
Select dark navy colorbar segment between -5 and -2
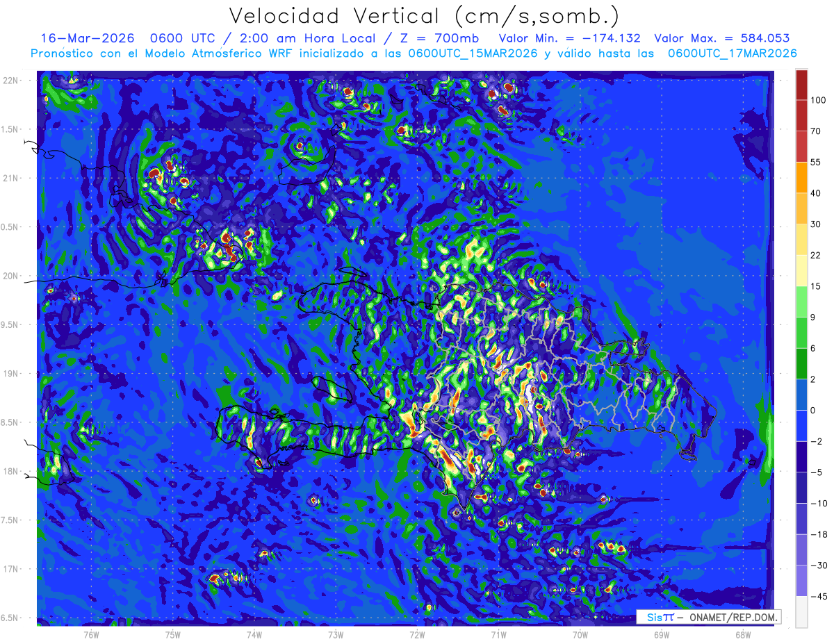[x=801, y=456]
